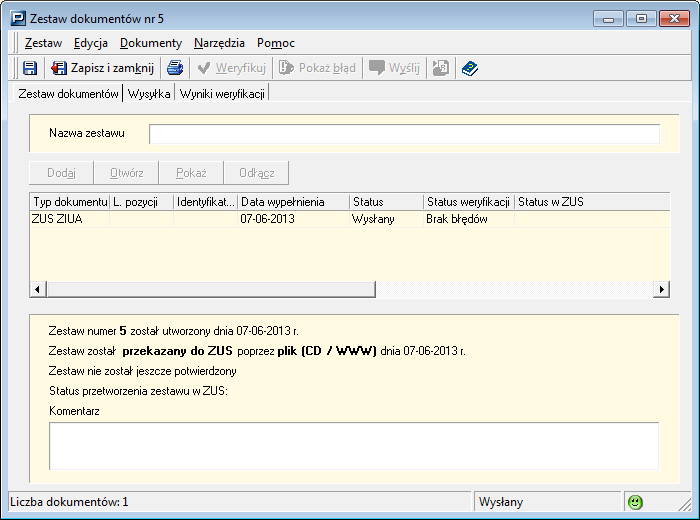Switch to the Zestaw dokumentów tab

pos(68,94)
